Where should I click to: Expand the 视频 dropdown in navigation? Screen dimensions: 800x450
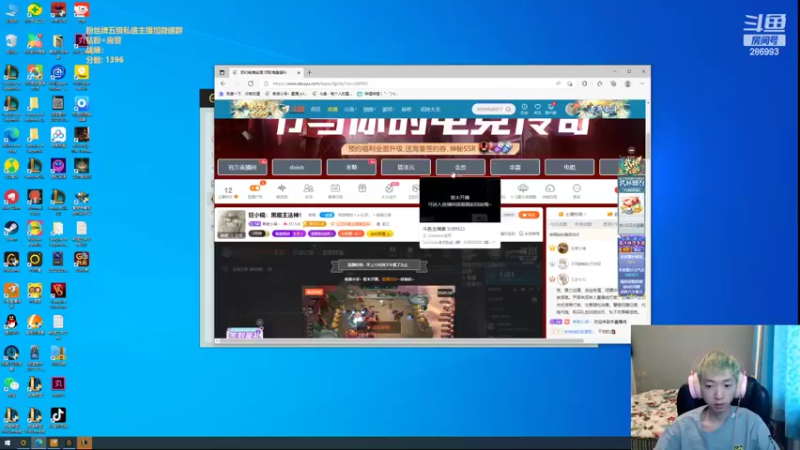(369, 109)
